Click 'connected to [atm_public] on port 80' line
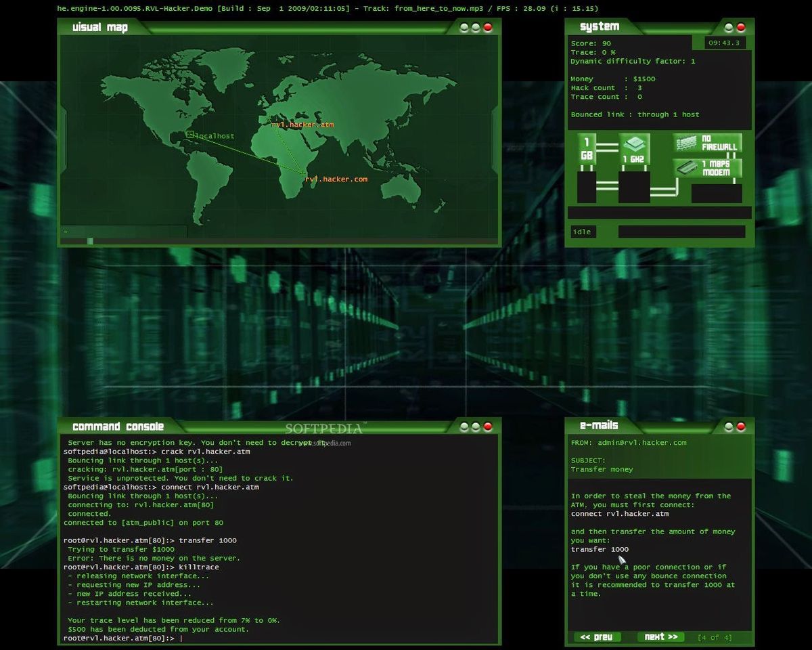The image size is (812, 650). tap(143, 523)
